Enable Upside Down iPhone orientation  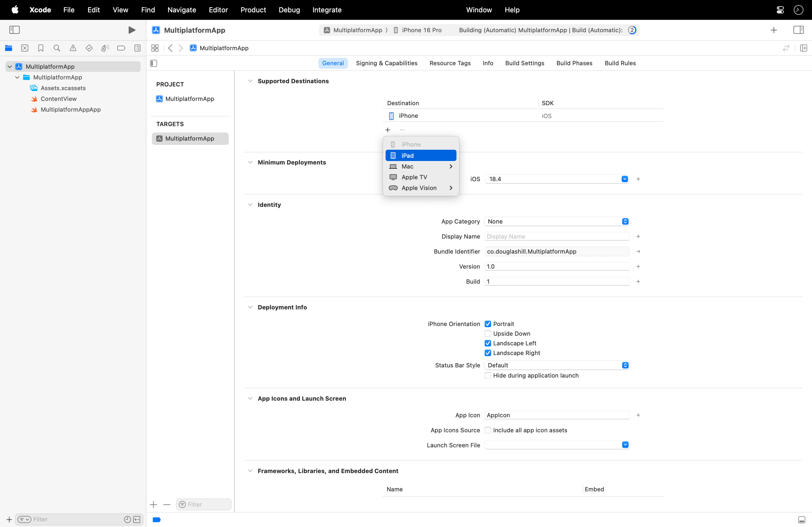coord(488,333)
